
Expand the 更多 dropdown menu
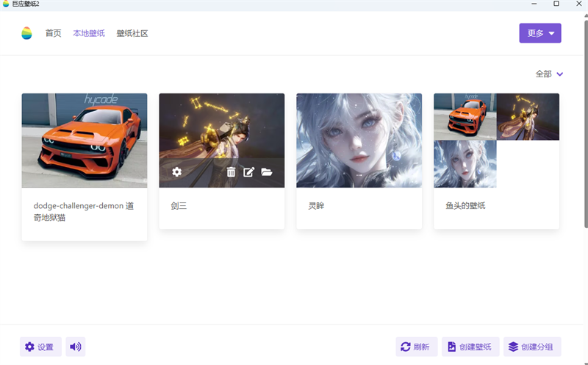point(540,33)
